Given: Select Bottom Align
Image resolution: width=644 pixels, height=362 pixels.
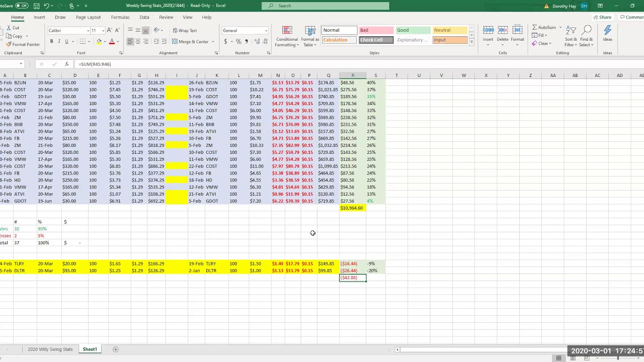Looking at the screenshot, I should tap(145, 31).
